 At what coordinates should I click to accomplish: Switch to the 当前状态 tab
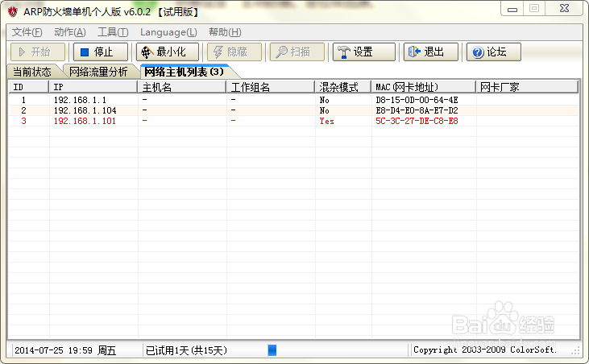(32, 72)
